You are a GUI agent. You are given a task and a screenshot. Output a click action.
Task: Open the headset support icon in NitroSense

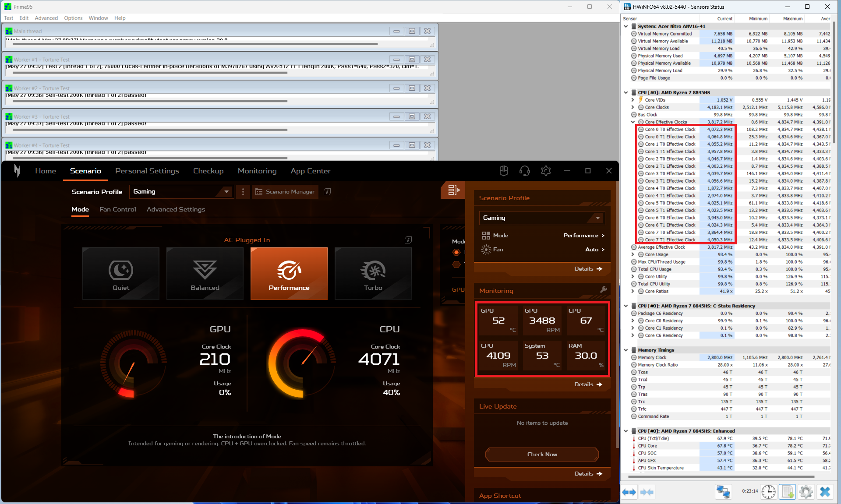coord(525,171)
